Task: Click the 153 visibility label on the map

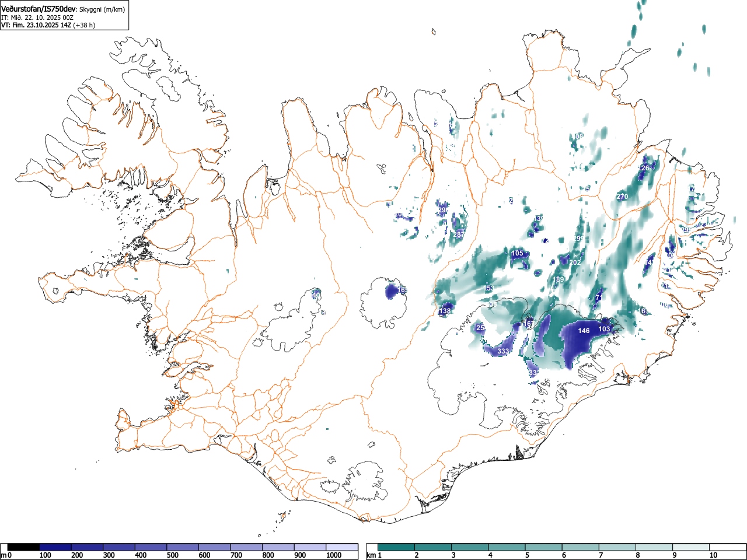Action: (x=489, y=289)
